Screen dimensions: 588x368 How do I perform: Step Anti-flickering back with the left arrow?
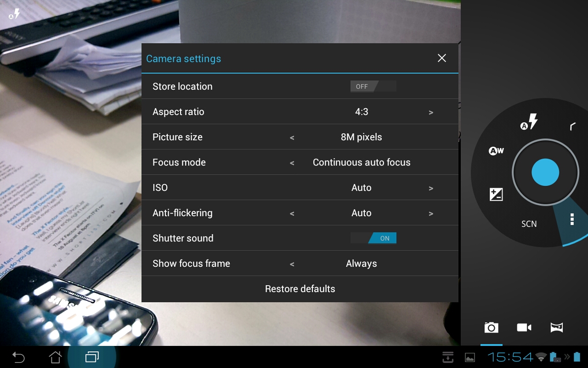[x=292, y=213]
